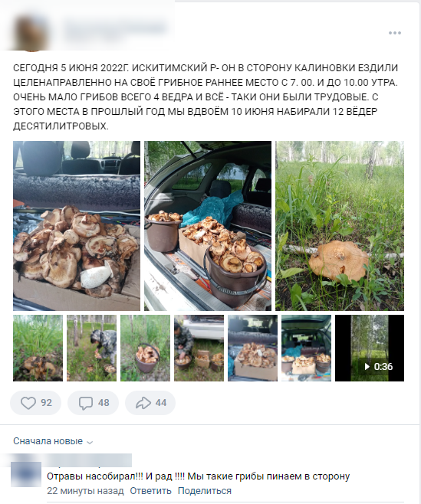The height and width of the screenshot is (504, 421).
Task: Click the 'Поделиться' link under the comment
Action: click(205, 491)
